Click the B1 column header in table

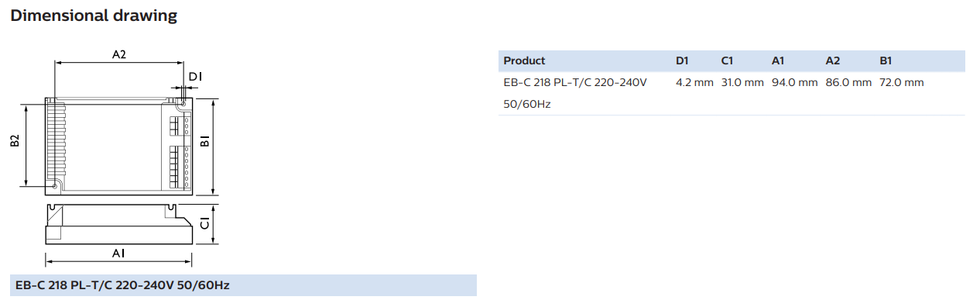[886, 60]
